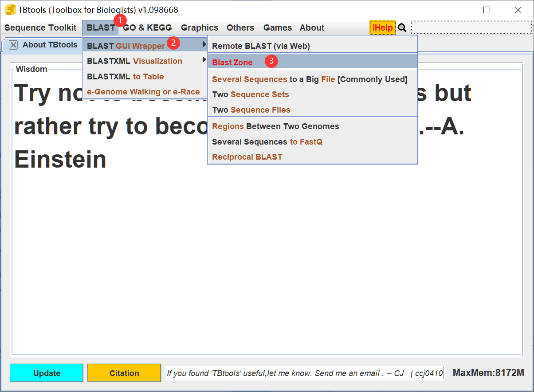Open the BLAST menu
534x392 pixels.
pos(101,27)
